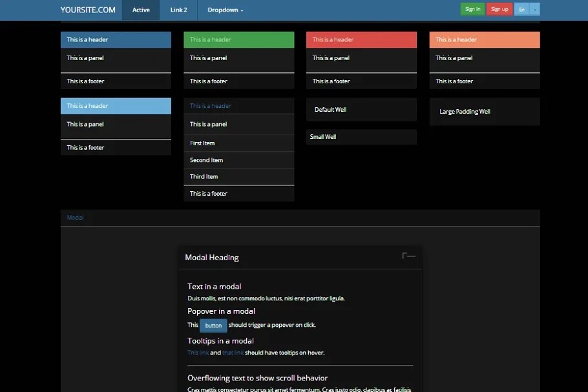
Task: Click the Large Padding Well box
Action: [484, 112]
